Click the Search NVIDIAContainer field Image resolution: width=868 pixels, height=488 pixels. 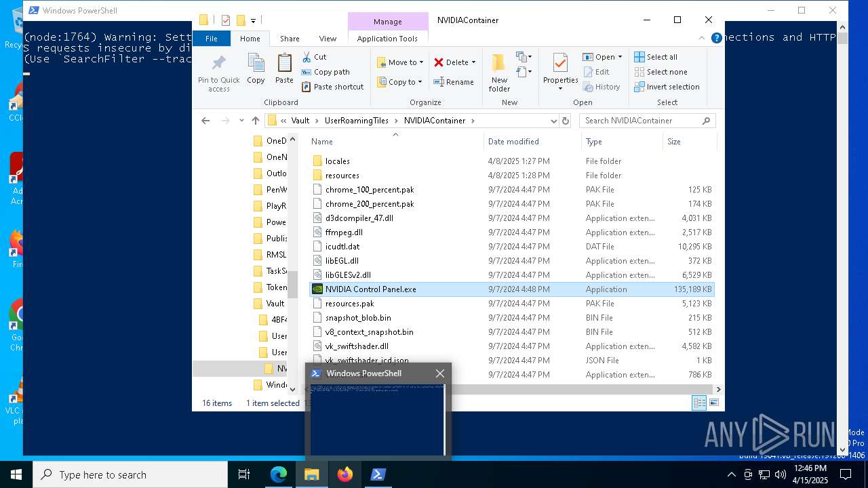[x=648, y=121]
